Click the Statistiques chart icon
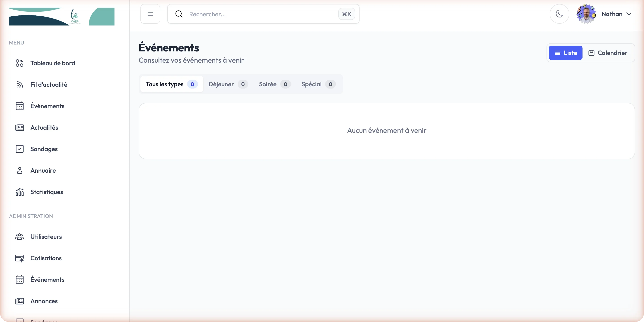Viewport: 644px width, 322px height. [x=19, y=192]
